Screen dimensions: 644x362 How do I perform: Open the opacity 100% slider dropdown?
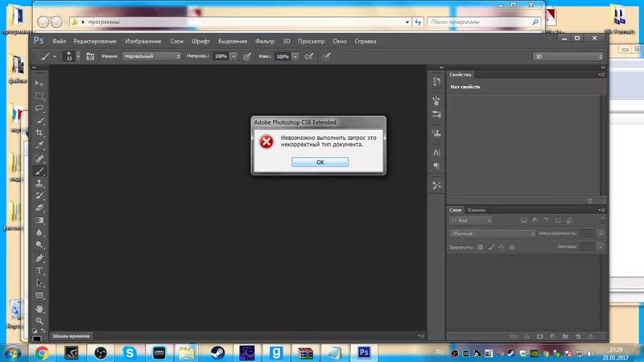click(233, 56)
